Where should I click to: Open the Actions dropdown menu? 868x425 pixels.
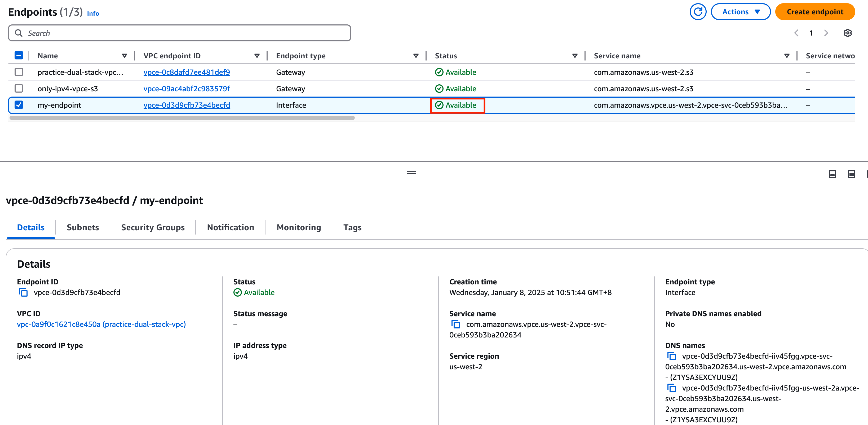point(740,11)
